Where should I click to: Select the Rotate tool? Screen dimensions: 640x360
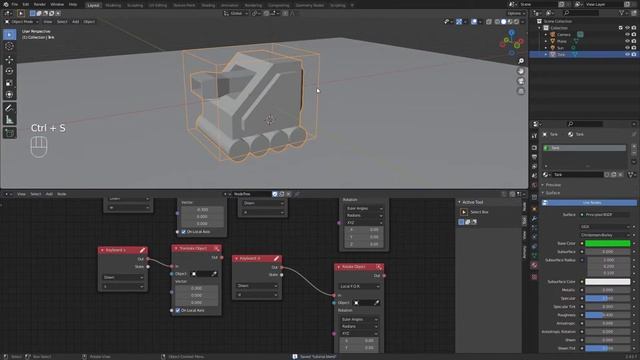click(x=9, y=71)
